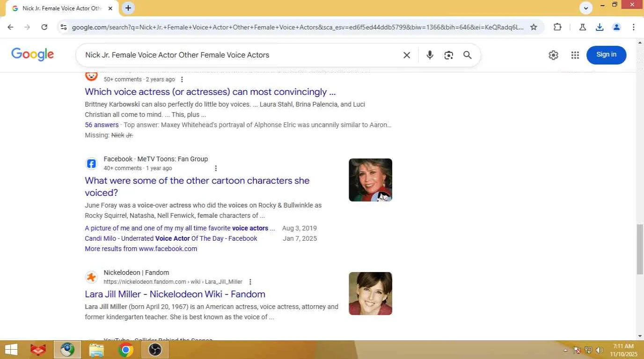Open "A picture of me and one of my" link

click(x=180, y=228)
